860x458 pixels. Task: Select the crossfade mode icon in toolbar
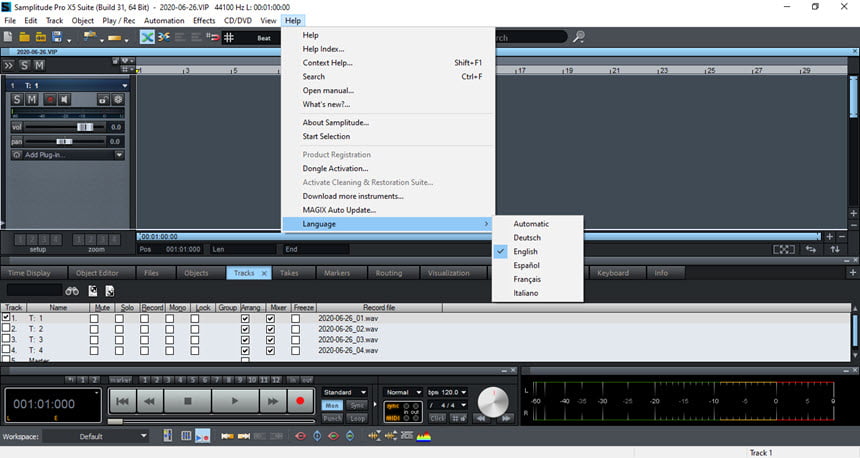[147, 37]
